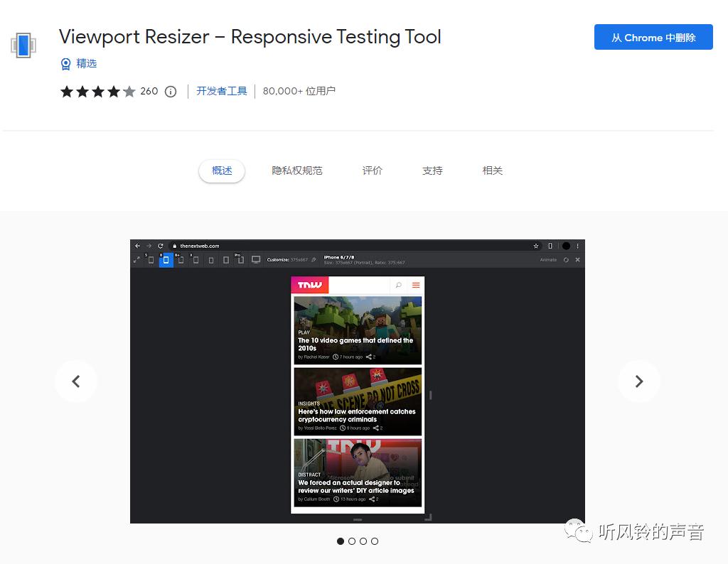Click the rotate arrows icon on toolbar left
728x564 pixels.
[x=137, y=260]
